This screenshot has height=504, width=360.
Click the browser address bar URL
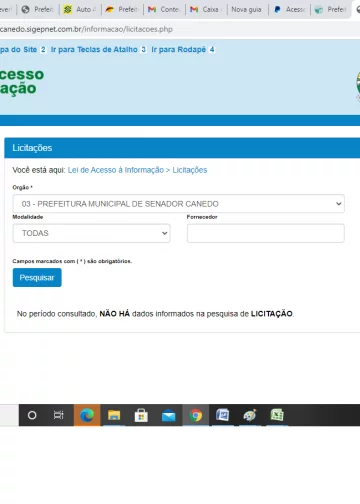click(x=86, y=29)
